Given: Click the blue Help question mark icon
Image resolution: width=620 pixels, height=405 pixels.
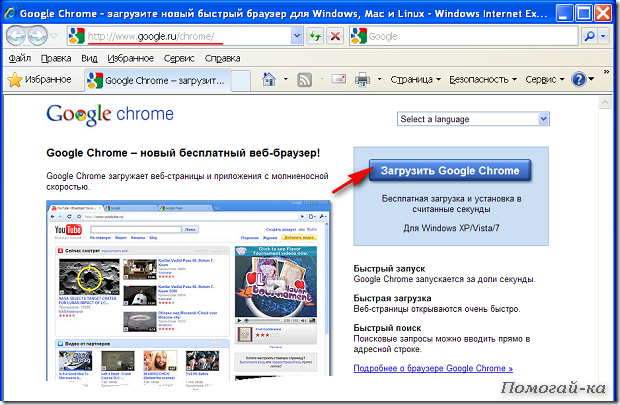Looking at the screenshot, I should coord(578,79).
